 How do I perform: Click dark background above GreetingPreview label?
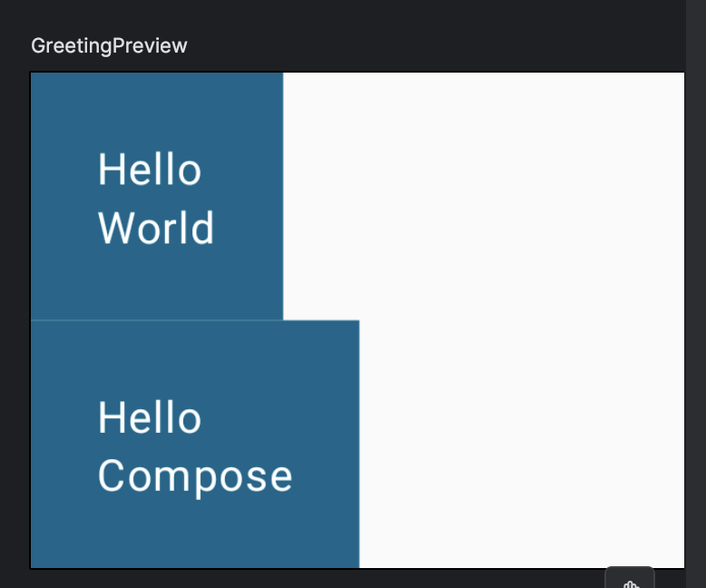[x=342, y=15]
